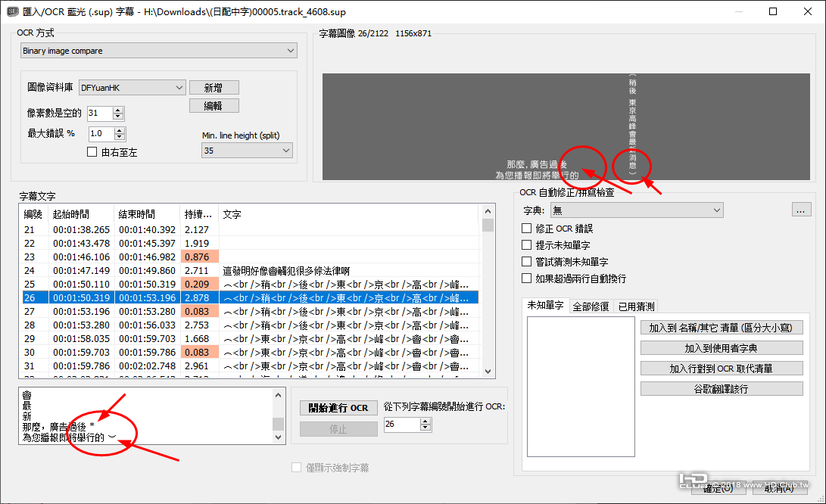Viewport: 826px width, 504px height.
Task: Toggle the 僅顯示強制字幕 checkbox
Action: (296, 466)
